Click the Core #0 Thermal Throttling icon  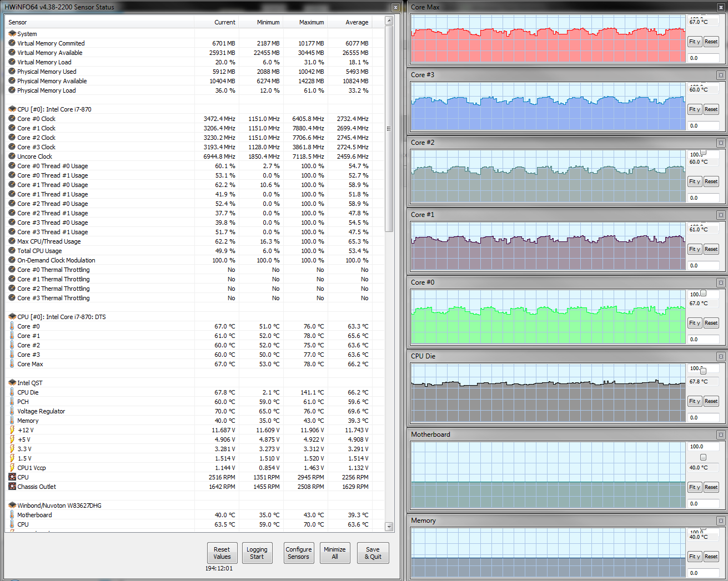click(12, 270)
